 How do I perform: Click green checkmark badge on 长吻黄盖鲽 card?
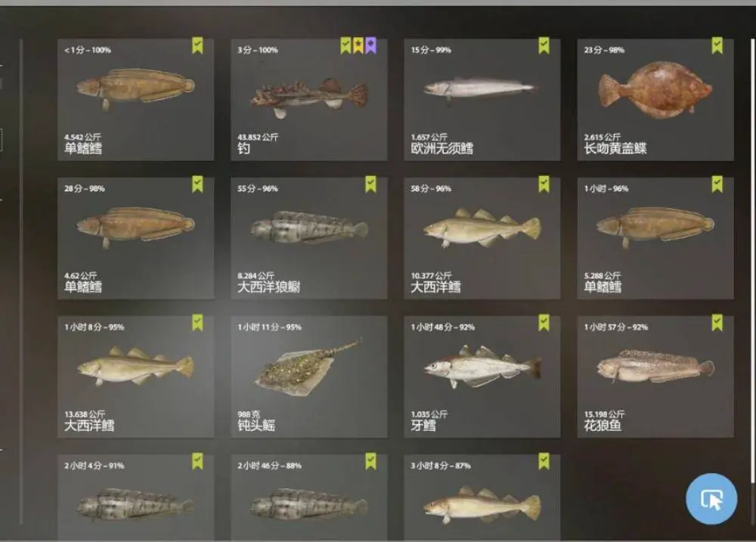pyautogui.click(x=717, y=45)
